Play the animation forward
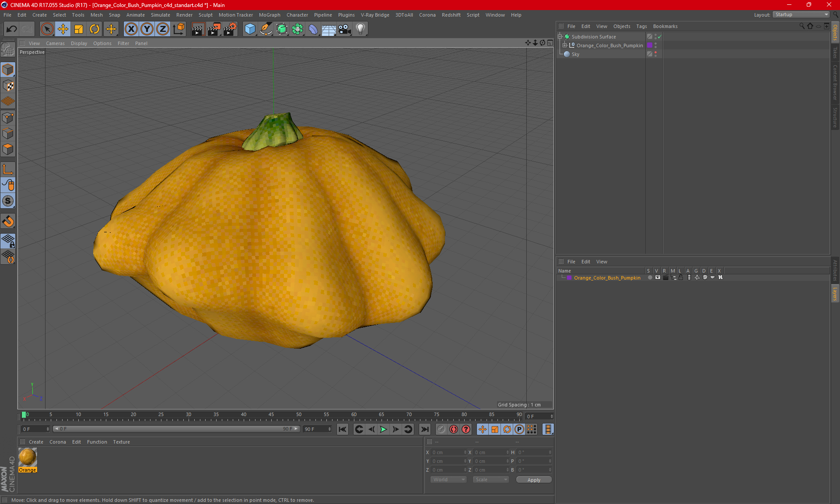840x504 pixels. [x=383, y=429]
